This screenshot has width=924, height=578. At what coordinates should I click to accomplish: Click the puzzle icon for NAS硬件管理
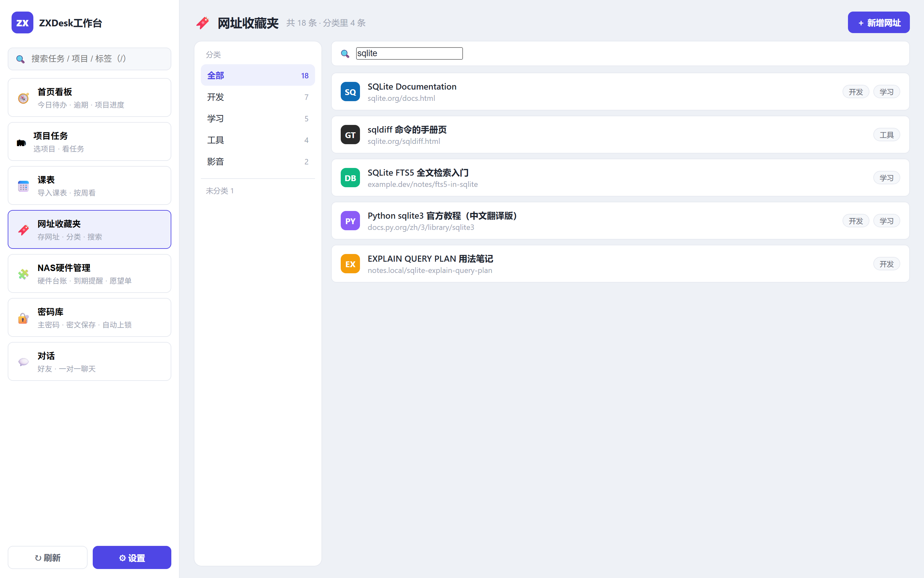23,274
